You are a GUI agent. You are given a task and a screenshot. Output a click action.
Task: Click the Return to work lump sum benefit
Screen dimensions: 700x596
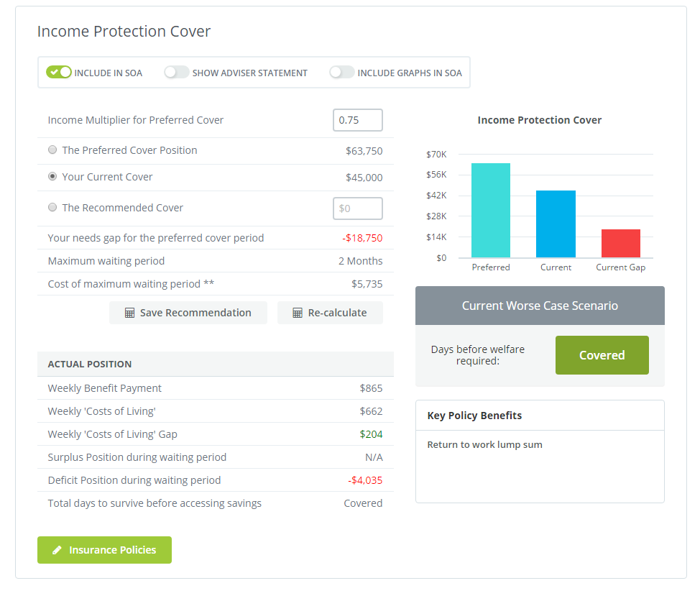[484, 445]
